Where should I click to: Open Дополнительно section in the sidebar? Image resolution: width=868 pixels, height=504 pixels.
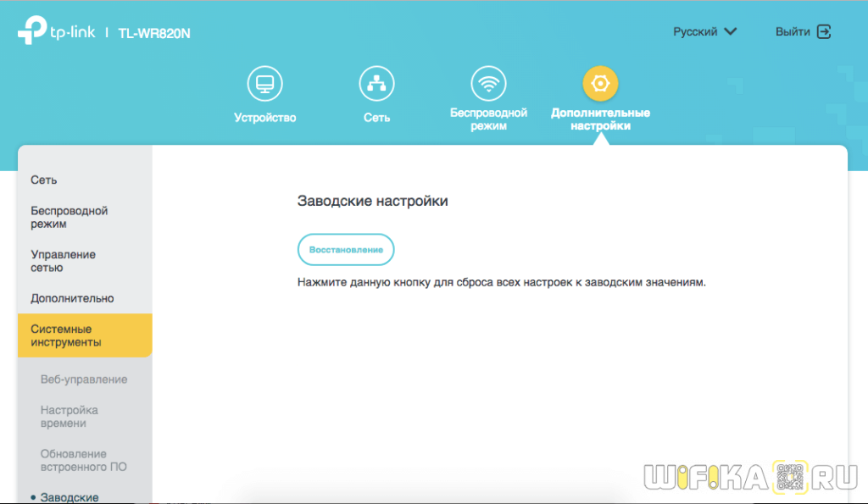tap(72, 299)
